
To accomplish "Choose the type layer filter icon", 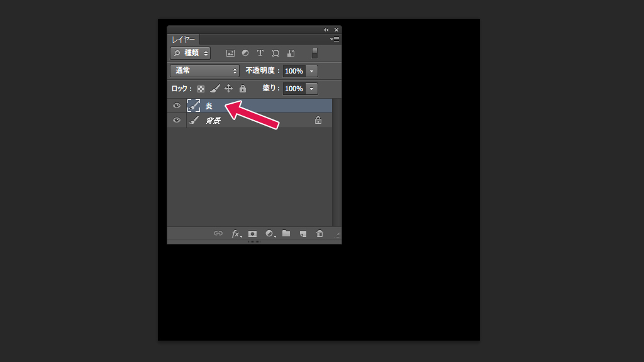I will click(x=260, y=53).
